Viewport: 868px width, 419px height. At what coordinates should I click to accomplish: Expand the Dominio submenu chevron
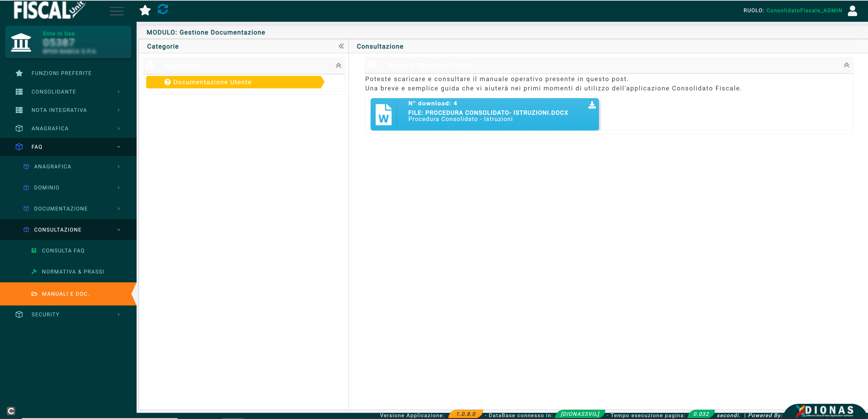point(119,188)
